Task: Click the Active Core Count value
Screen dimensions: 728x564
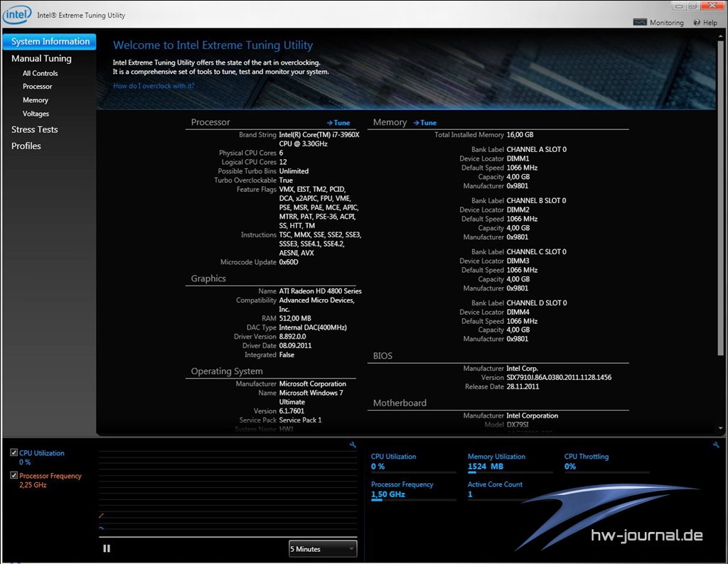Action: point(470,494)
